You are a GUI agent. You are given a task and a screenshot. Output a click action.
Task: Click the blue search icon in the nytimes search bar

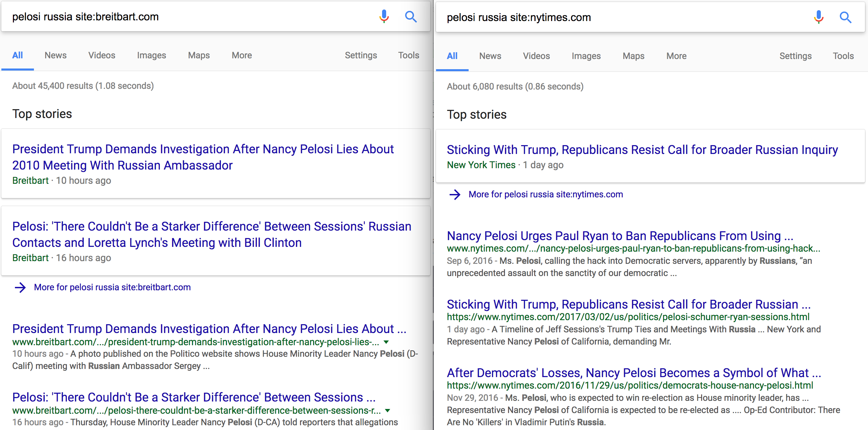tap(846, 17)
